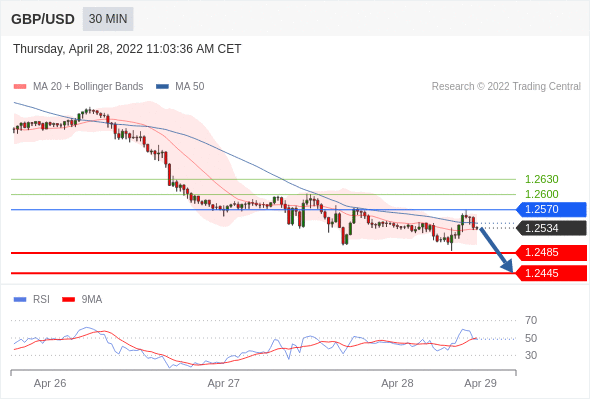The image size is (590, 400).
Task: Click the red 9MA legend swatch
Action: tap(68, 300)
